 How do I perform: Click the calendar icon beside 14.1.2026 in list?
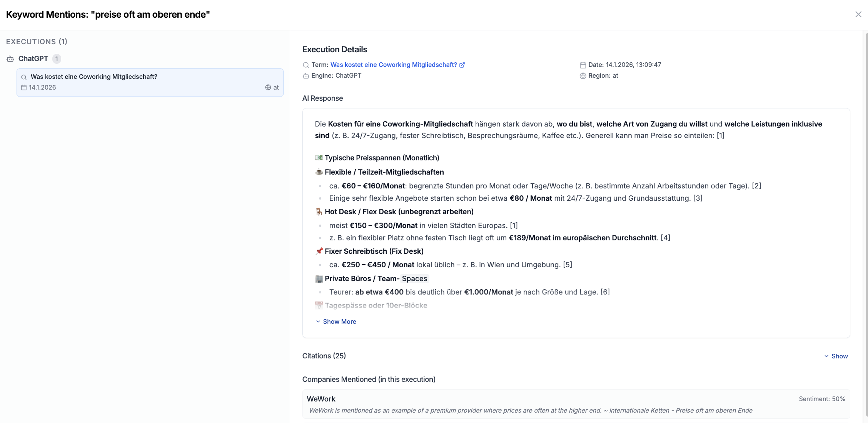coord(24,87)
